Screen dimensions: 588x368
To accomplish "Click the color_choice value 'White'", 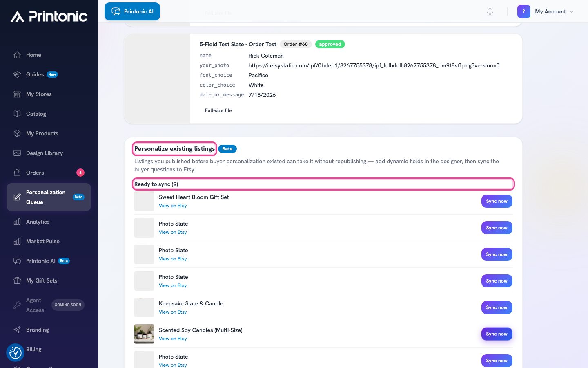I will tap(256, 85).
